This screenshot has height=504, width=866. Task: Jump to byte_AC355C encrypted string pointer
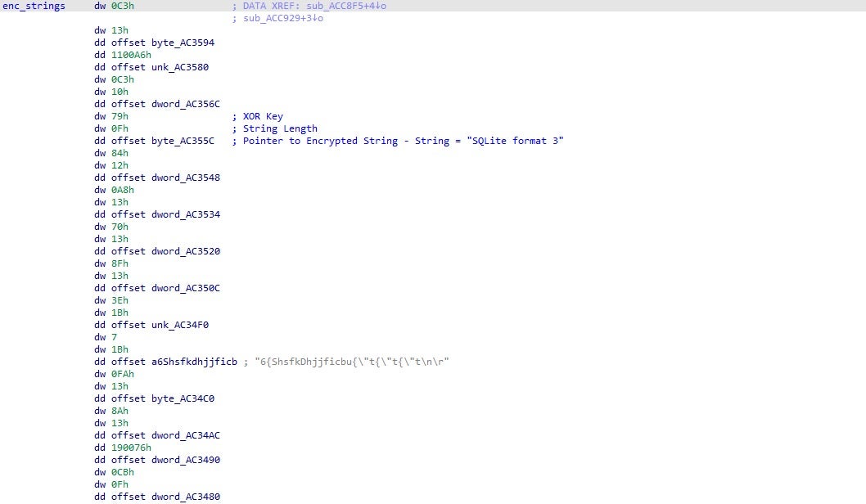(183, 141)
